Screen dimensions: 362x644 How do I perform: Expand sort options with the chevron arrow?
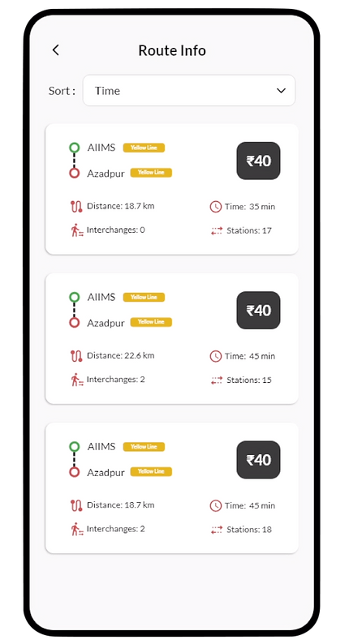coord(281,91)
